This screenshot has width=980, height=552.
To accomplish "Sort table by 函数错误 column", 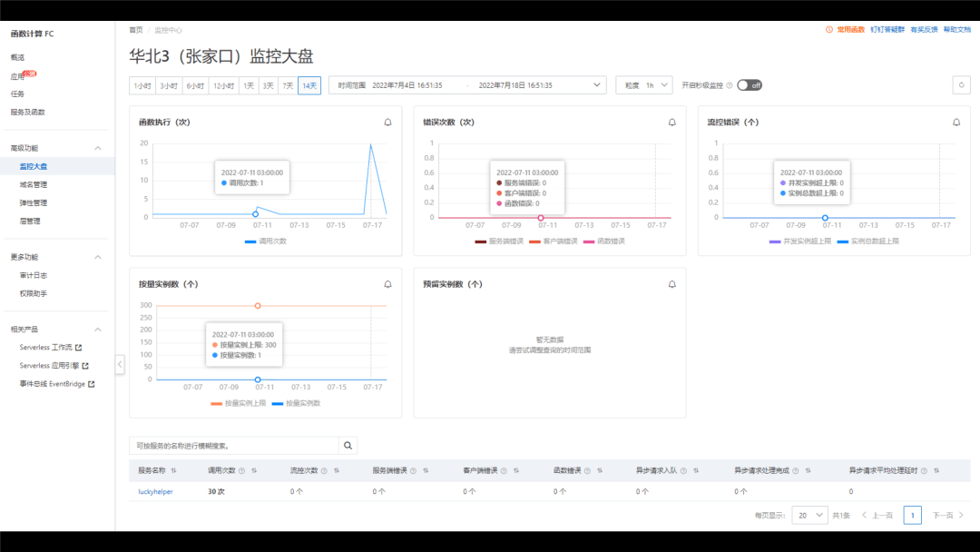I will pyautogui.click(x=600, y=470).
